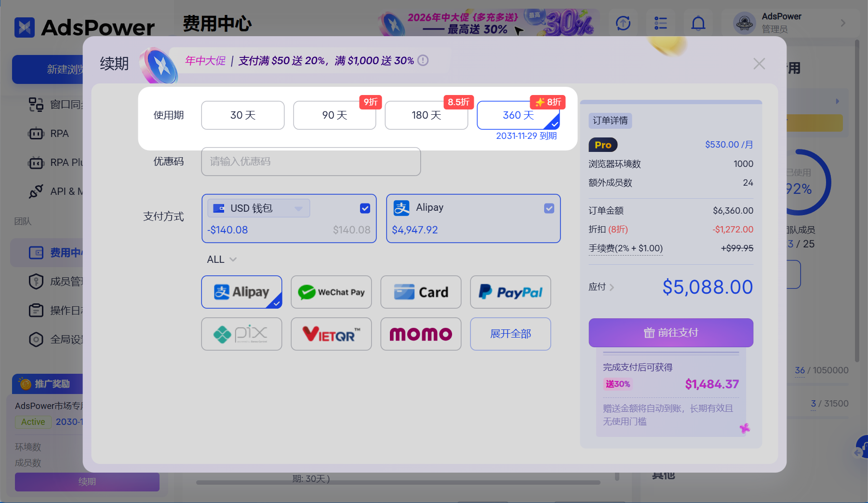Click the billing center sidebar icon
Screen dimensions: 868x503
click(36, 253)
